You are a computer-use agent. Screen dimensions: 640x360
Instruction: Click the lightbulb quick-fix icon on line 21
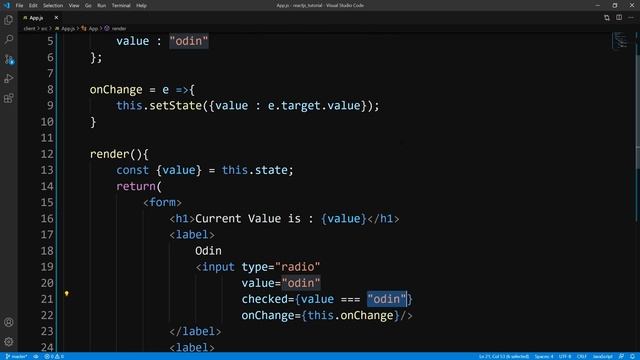67,293
